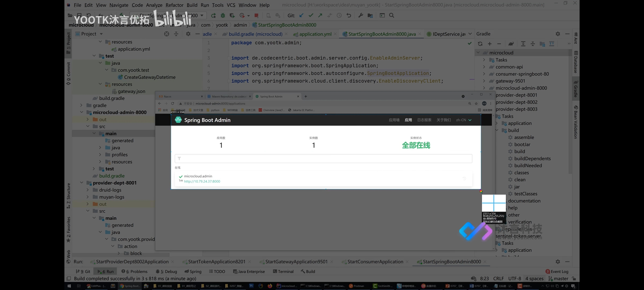Image resolution: width=644 pixels, height=290 pixels.
Task: Stop the running process red square
Action: (256, 16)
